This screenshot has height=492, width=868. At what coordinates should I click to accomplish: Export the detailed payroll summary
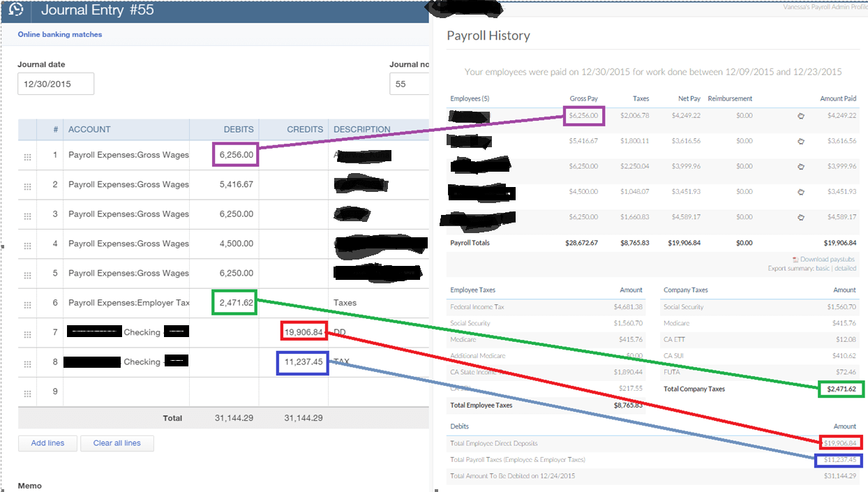point(845,268)
